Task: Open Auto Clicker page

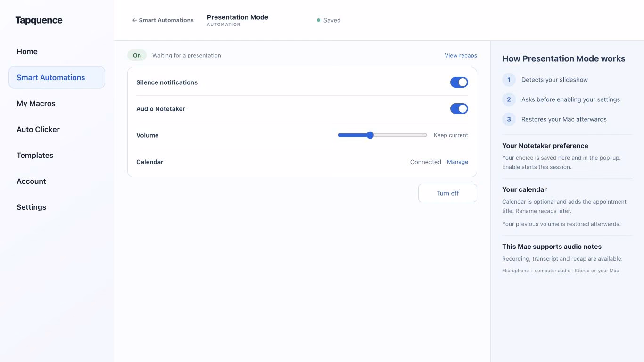Action: (x=57, y=129)
